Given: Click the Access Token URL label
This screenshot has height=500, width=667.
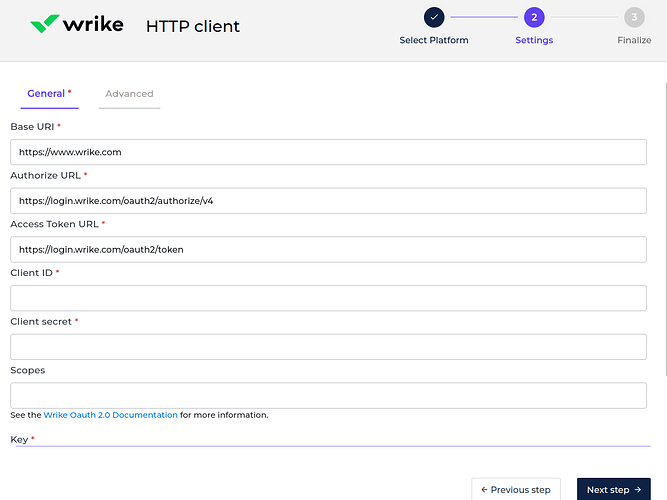Looking at the screenshot, I should (x=54, y=224).
